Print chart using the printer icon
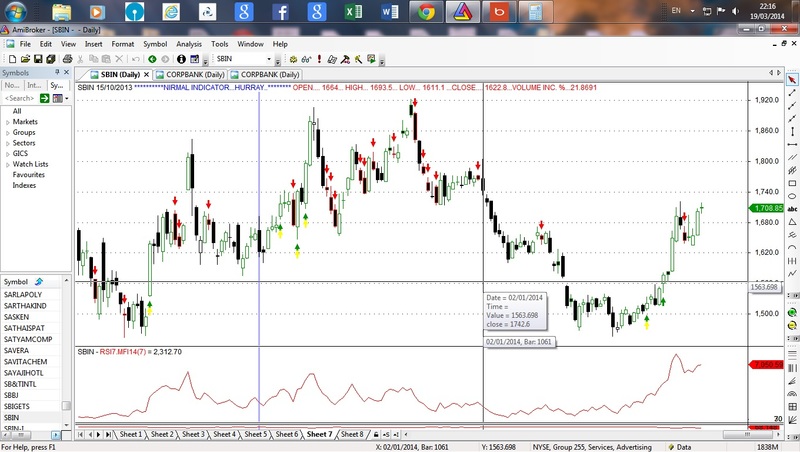Viewport: 800px width, 452px height. (67, 59)
